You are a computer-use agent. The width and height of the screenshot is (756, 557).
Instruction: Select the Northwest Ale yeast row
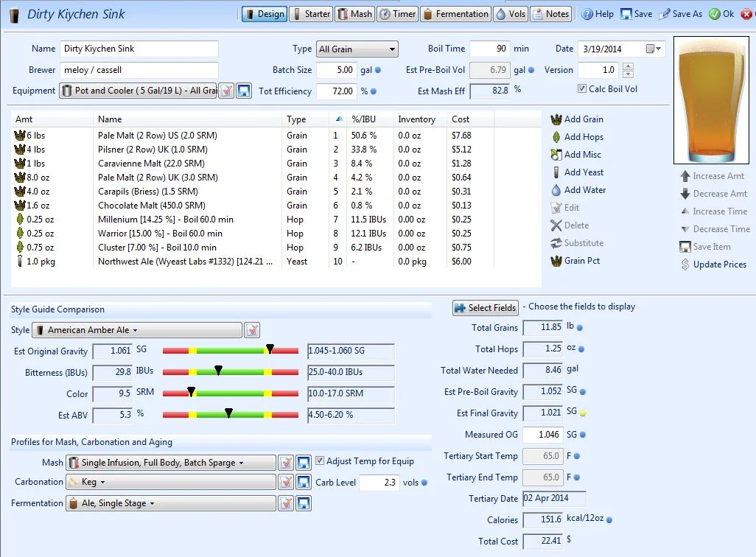276,262
